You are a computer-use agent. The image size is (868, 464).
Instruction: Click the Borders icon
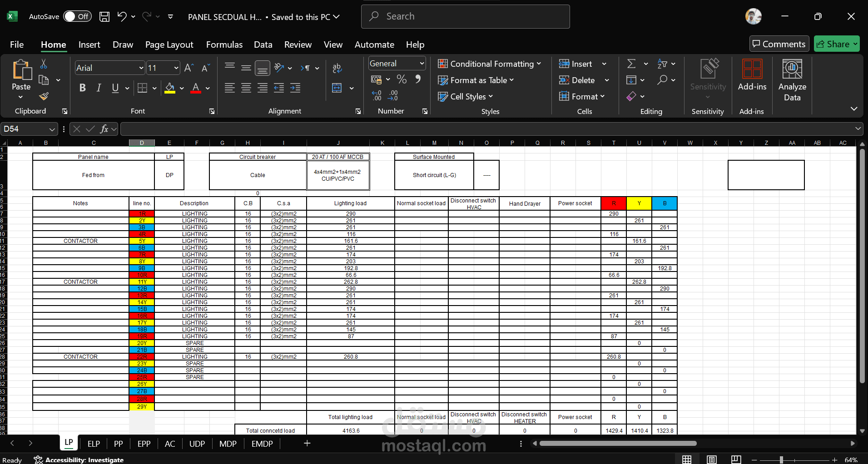(142, 88)
